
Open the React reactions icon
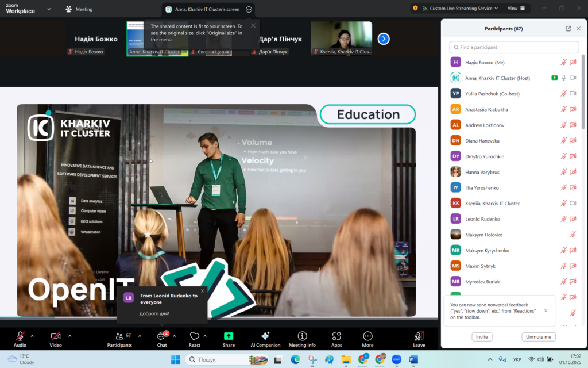point(195,336)
